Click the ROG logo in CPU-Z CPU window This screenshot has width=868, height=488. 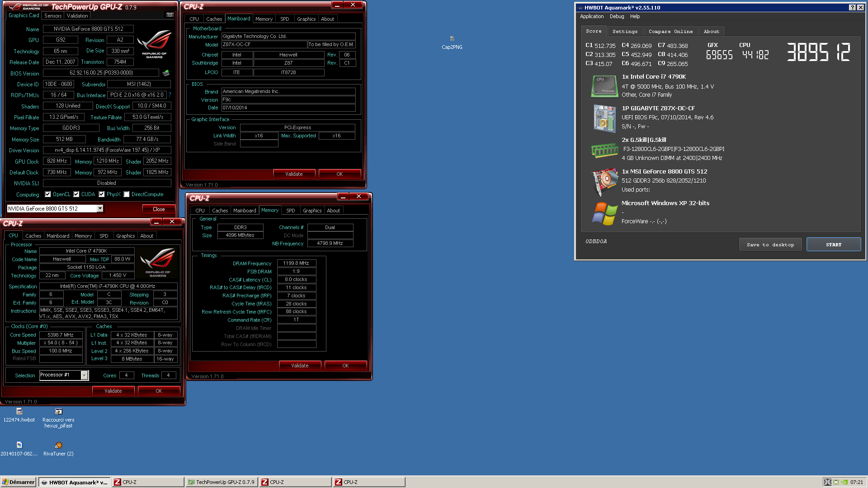click(x=158, y=263)
